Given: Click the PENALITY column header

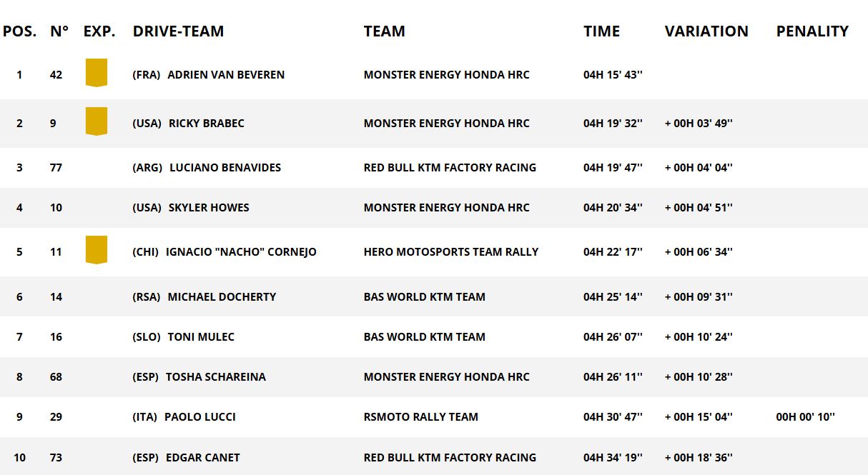Looking at the screenshot, I should coord(812,31).
